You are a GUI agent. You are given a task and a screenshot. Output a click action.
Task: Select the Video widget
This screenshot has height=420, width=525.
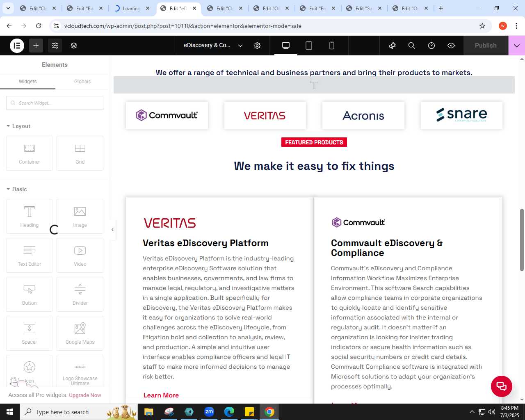pyautogui.click(x=80, y=255)
